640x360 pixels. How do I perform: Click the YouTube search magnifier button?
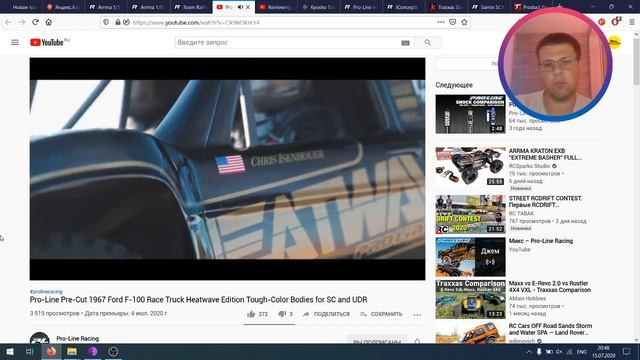click(x=427, y=42)
